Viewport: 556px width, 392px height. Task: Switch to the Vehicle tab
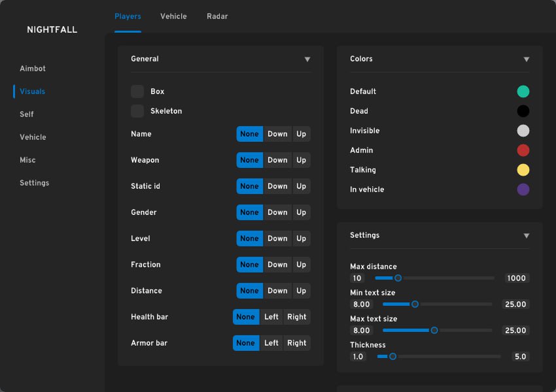pyautogui.click(x=173, y=16)
